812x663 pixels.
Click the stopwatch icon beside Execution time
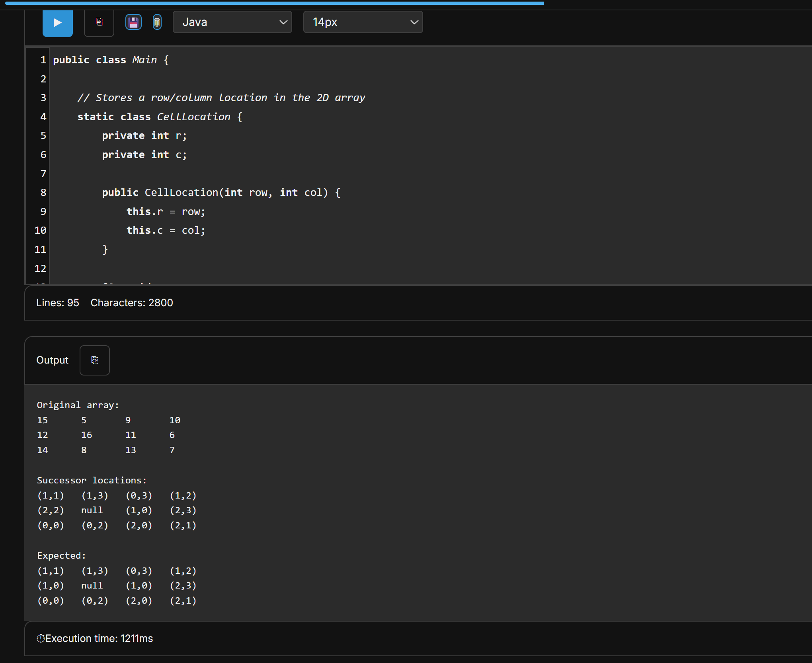pyautogui.click(x=41, y=638)
